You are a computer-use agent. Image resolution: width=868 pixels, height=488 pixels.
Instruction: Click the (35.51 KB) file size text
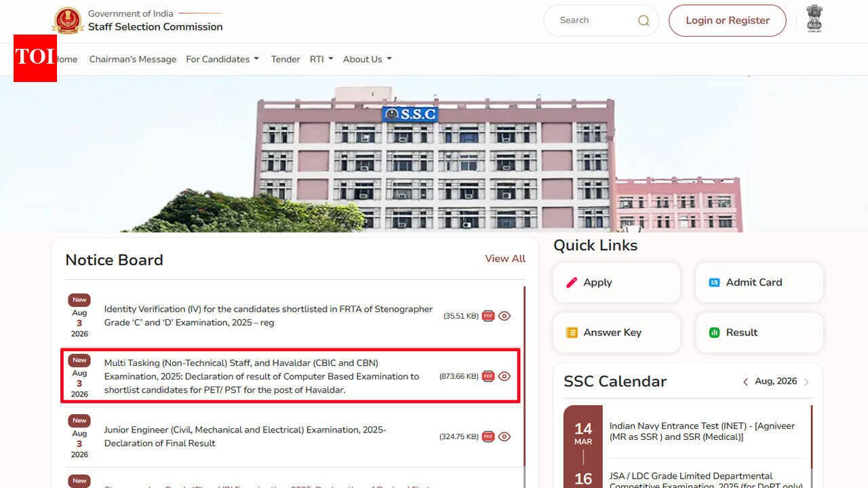(461, 316)
